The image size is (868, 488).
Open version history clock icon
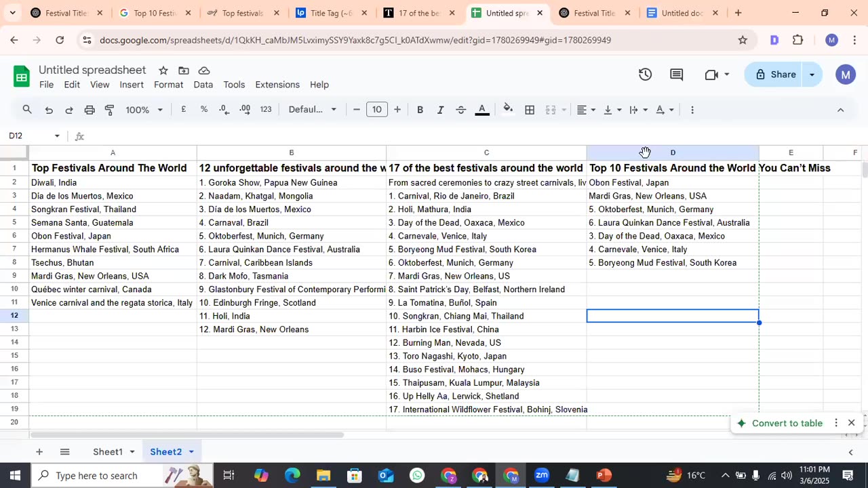coord(646,75)
